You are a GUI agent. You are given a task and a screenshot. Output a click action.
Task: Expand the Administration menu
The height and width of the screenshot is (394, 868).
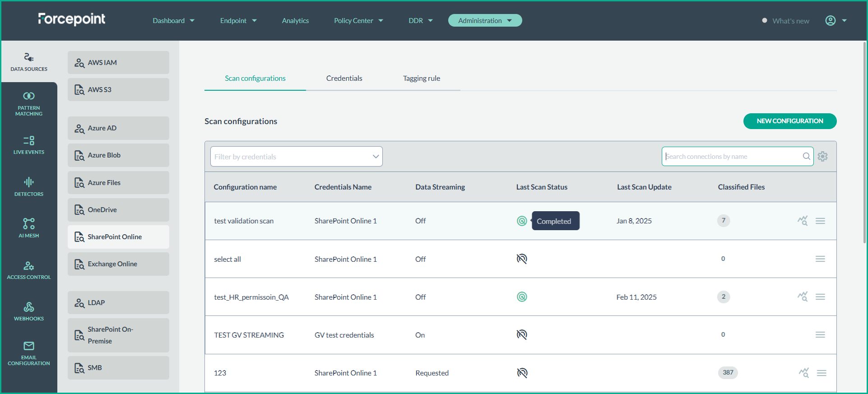point(485,21)
